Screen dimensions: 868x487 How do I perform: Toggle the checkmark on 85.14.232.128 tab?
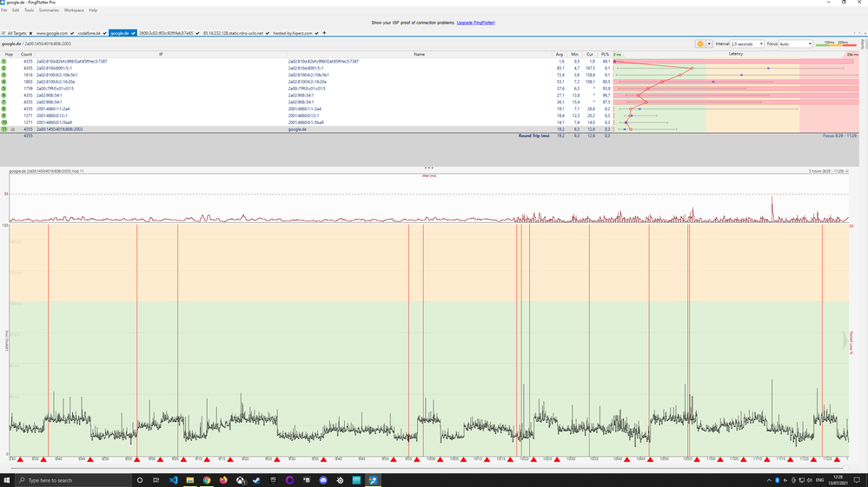[x=267, y=33]
